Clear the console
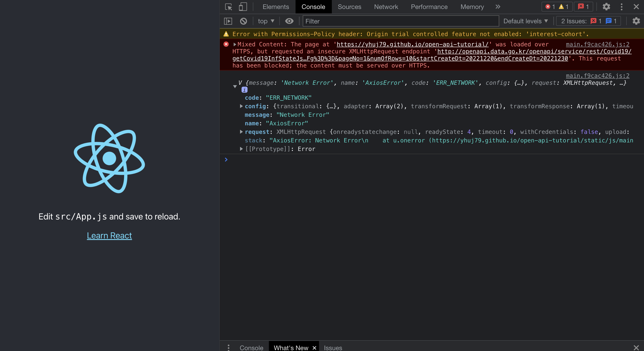The height and width of the screenshot is (351, 644). coord(243,21)
